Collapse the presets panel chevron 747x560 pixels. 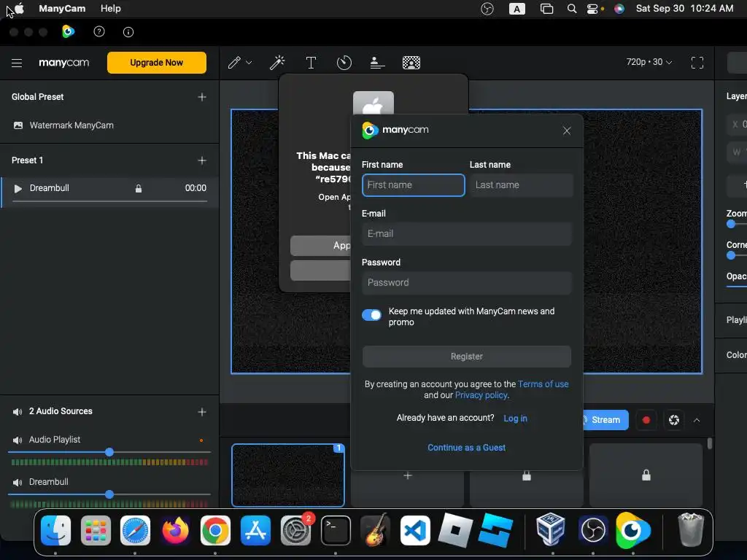coord(697,420)
